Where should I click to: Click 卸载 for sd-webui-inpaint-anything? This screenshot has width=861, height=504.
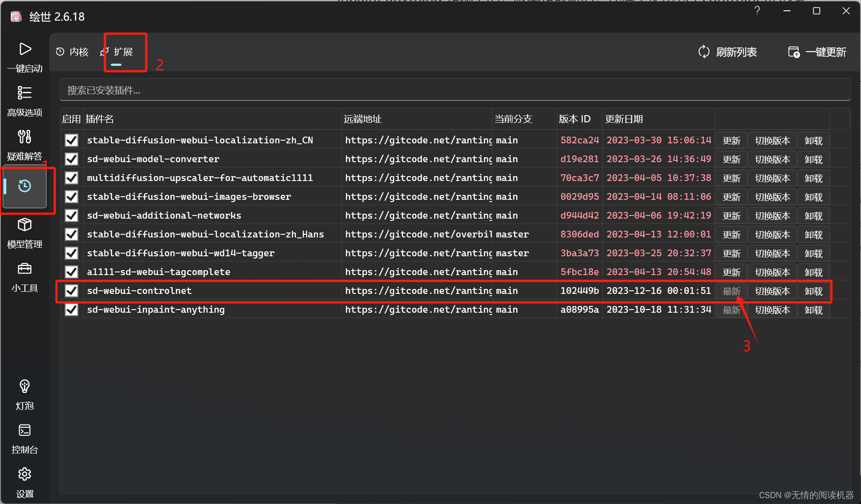pyautogui.click(x=813, y=310)
